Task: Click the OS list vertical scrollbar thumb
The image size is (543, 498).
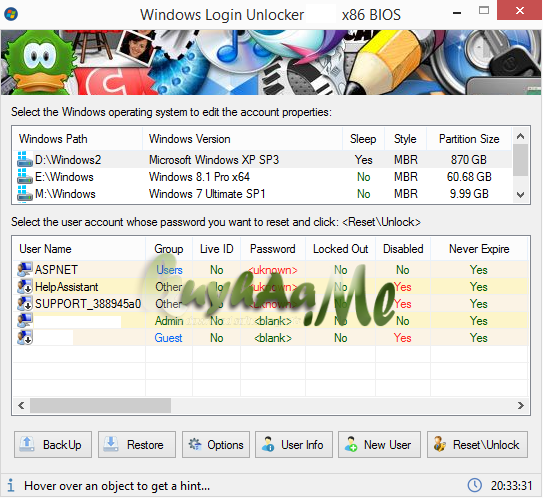Action: [520, 160]
